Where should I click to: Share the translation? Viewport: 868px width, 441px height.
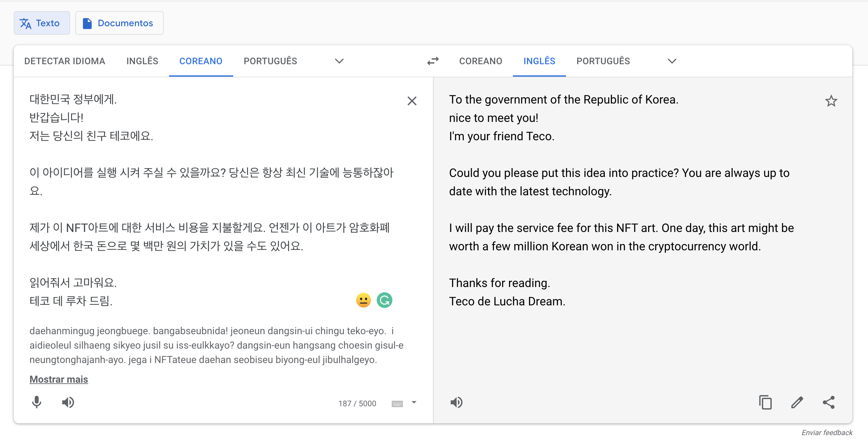(x=829, y=402)
